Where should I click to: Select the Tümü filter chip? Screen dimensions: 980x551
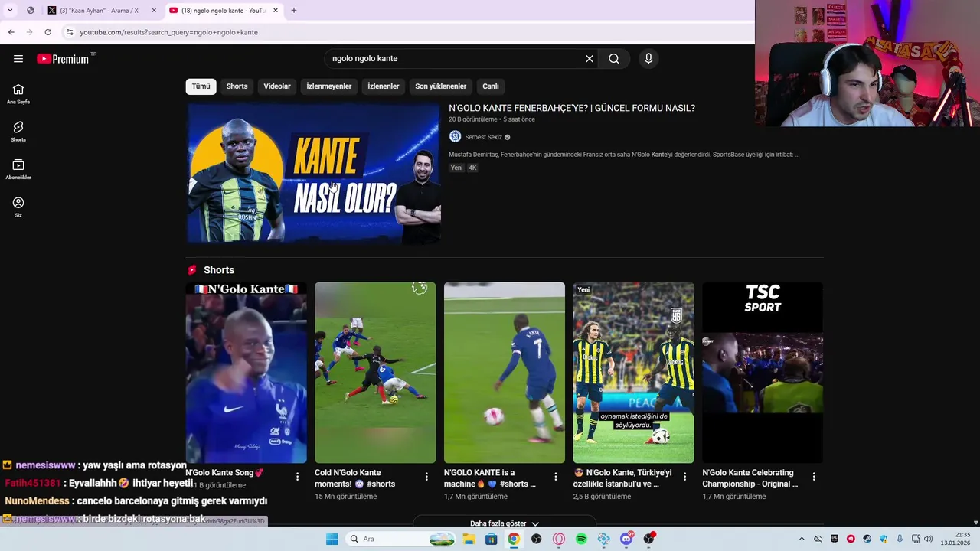201,86
